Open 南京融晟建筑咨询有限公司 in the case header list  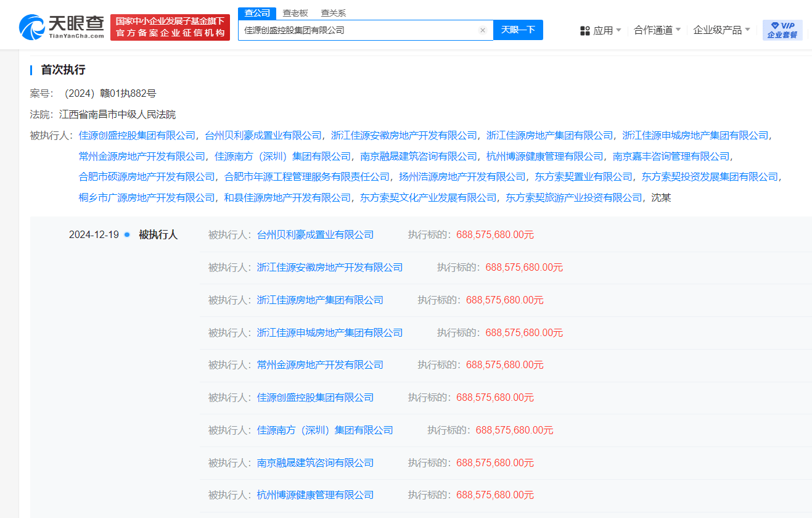tap(419, 156)
